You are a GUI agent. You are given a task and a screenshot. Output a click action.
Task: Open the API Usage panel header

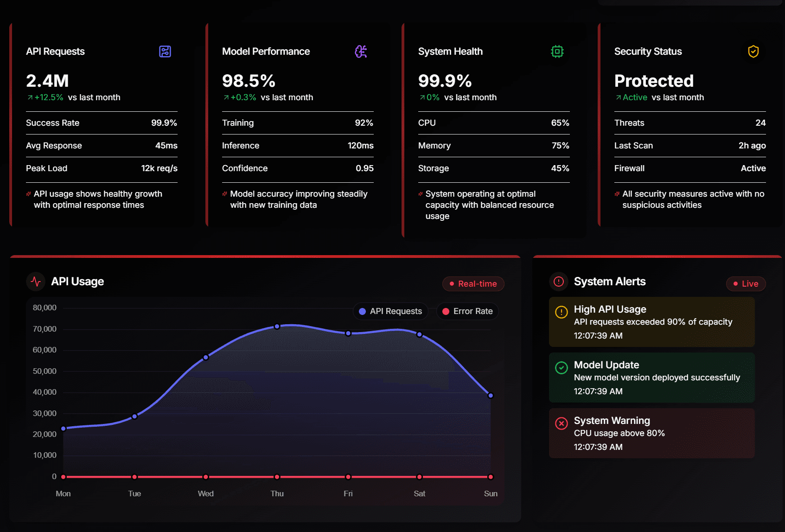tap(78, 282)
